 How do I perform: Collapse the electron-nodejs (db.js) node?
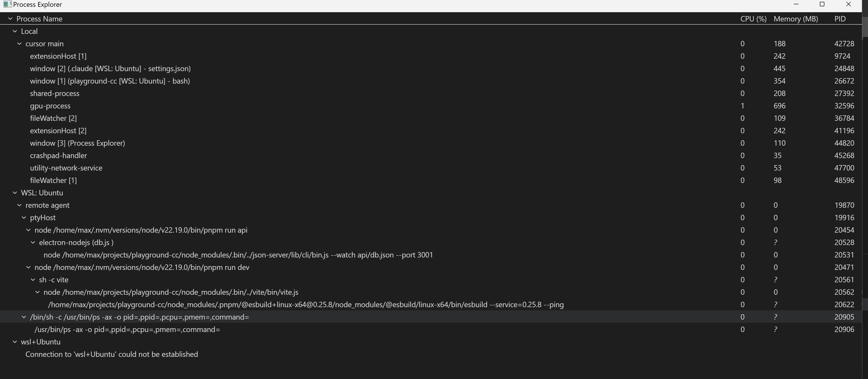pyautogui.click(x=33, y=243)
